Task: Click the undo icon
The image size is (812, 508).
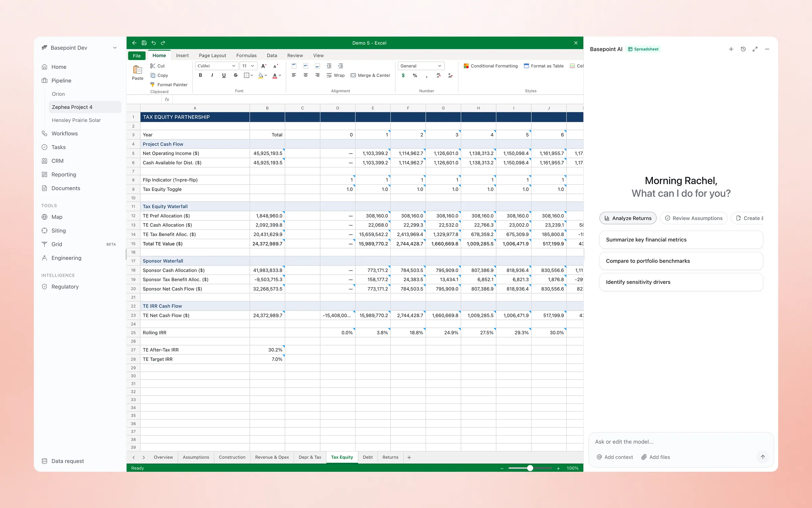Action: coord(154,43)
